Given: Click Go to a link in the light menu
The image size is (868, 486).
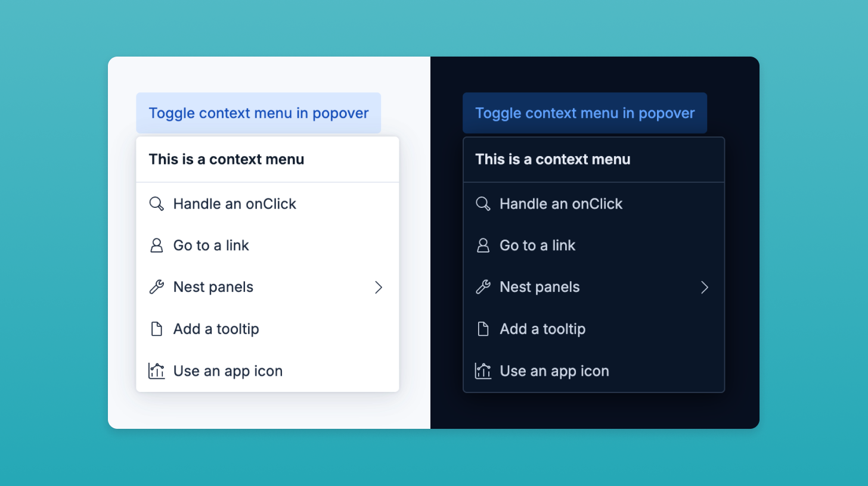Looking at the screenshot, I should click(210, 245).
